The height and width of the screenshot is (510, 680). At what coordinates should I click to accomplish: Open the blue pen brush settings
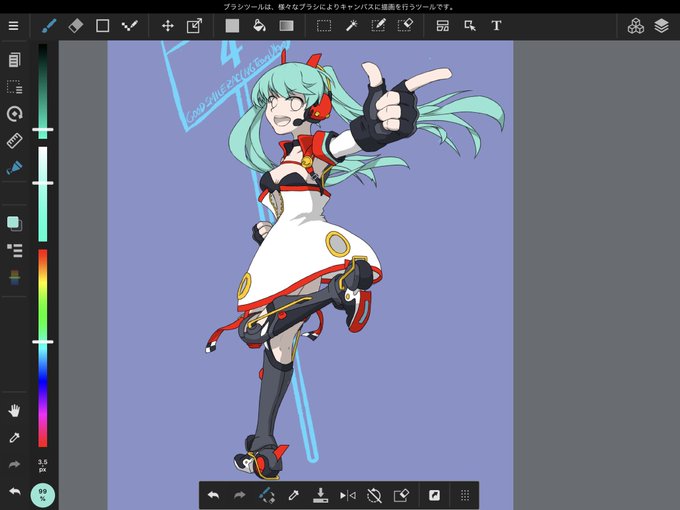pyautogui.click(x=14, y=168)
